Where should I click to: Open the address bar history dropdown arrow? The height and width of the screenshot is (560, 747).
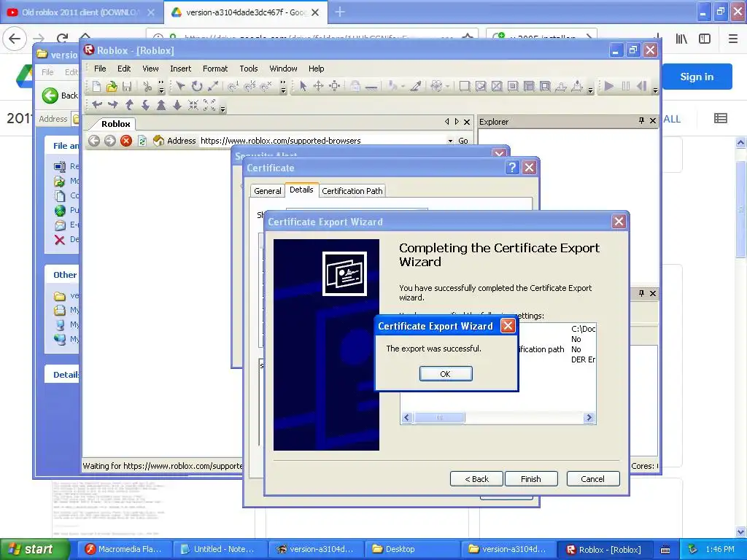click(x=450, y=141)
